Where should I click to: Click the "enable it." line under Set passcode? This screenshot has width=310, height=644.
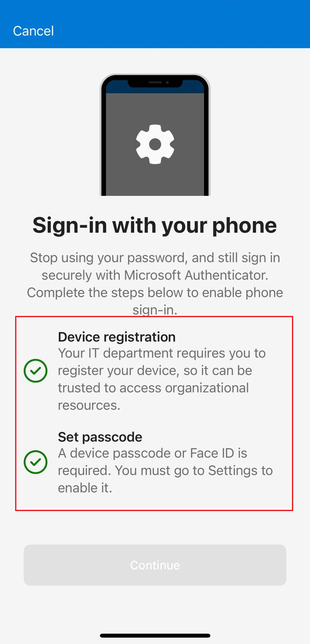[x=85, y=488]
